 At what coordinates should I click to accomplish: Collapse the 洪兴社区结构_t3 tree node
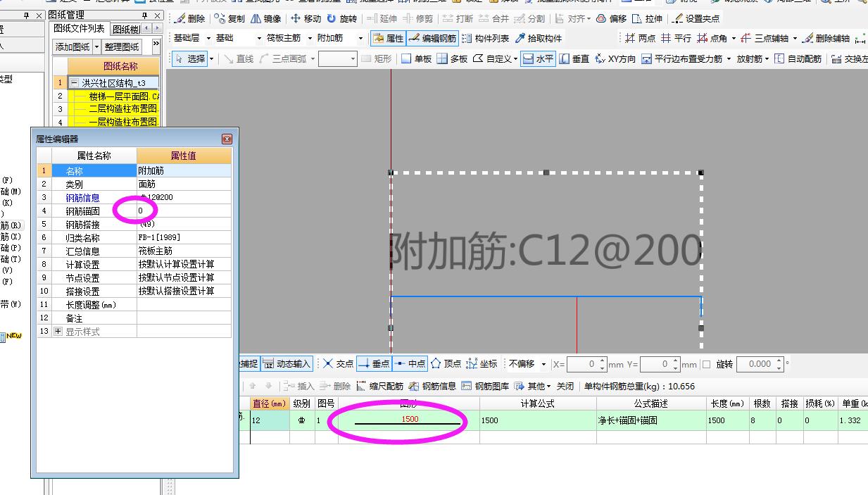pyautogui.click(x=75, y=83)
